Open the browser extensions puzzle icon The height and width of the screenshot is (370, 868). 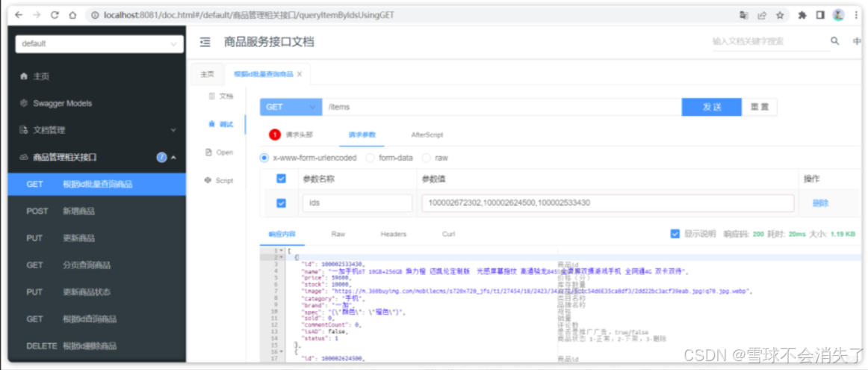[802, 16]
